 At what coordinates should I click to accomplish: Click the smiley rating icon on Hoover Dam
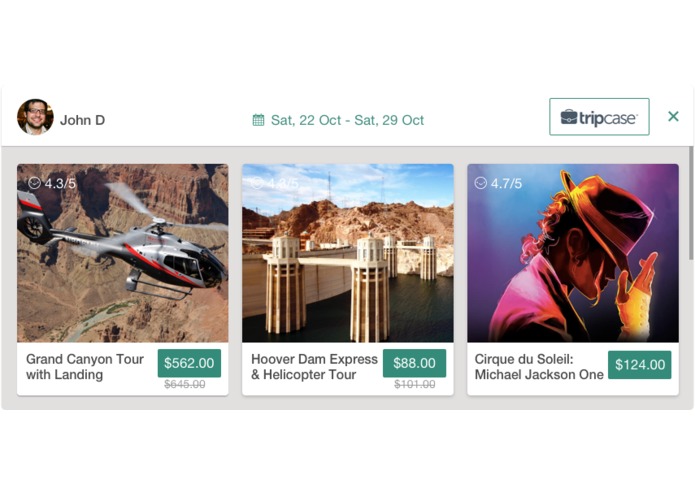tap(257, 183)
